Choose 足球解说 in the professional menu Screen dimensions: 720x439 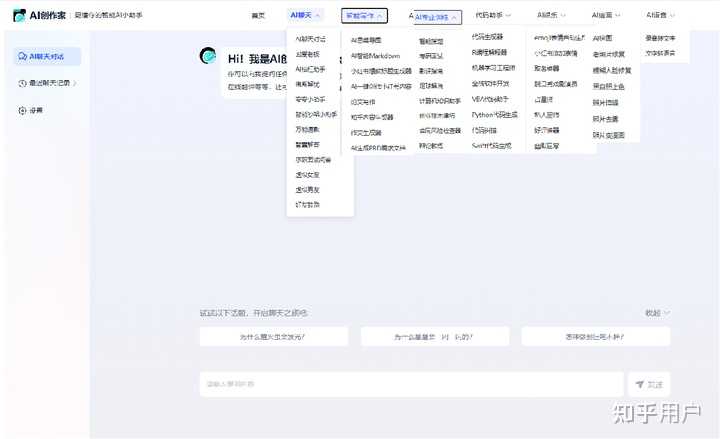pos(431,86)
